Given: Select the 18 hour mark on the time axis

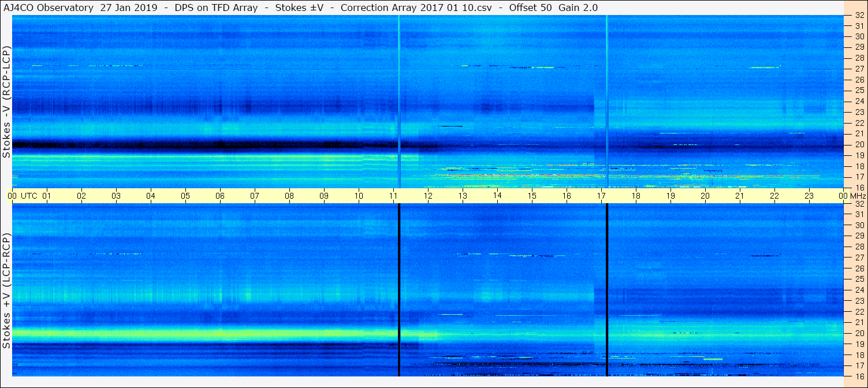Looking at the screenshot, I should (x=636, y=196).
